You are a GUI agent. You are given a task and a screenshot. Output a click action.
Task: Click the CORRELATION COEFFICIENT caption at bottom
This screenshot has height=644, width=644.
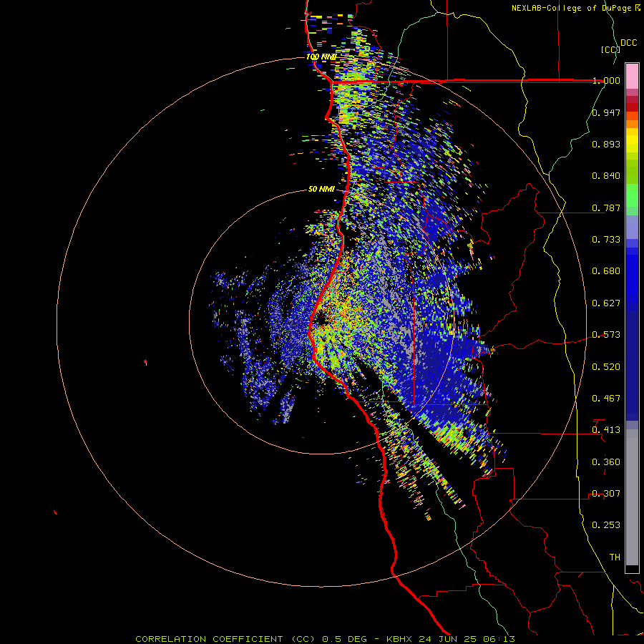[x=325, y=639]
